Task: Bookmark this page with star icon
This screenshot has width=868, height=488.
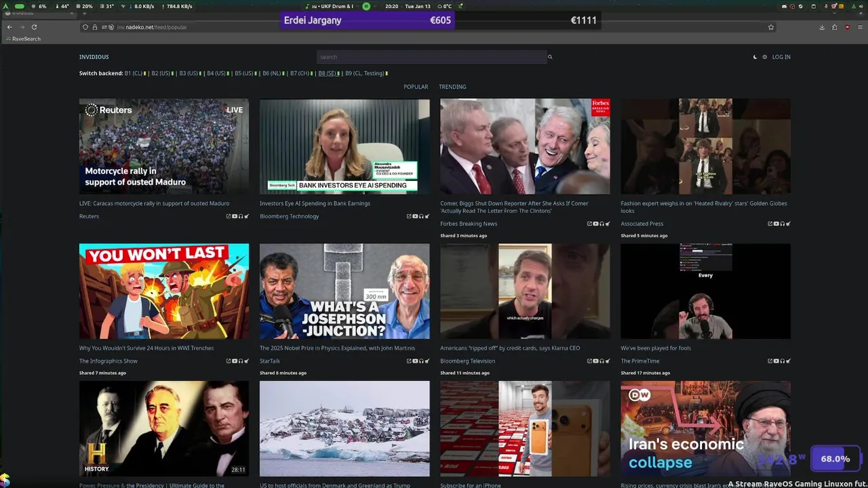Action: (771, 27)
